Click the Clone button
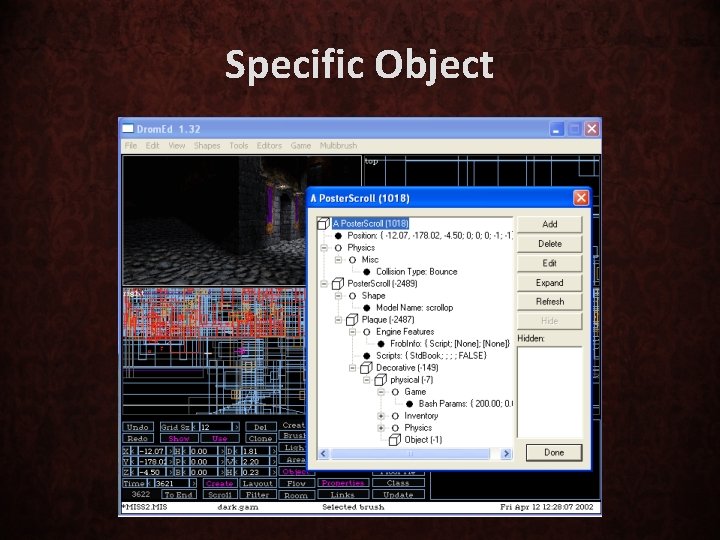The width and height of the screenshot is (720, 540). [260, 439]
